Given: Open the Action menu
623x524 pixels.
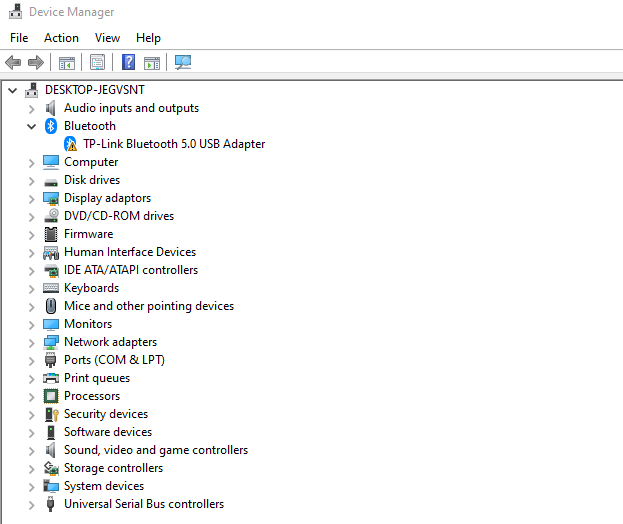Looking at the screenshot, I should (x=61, y=38).
